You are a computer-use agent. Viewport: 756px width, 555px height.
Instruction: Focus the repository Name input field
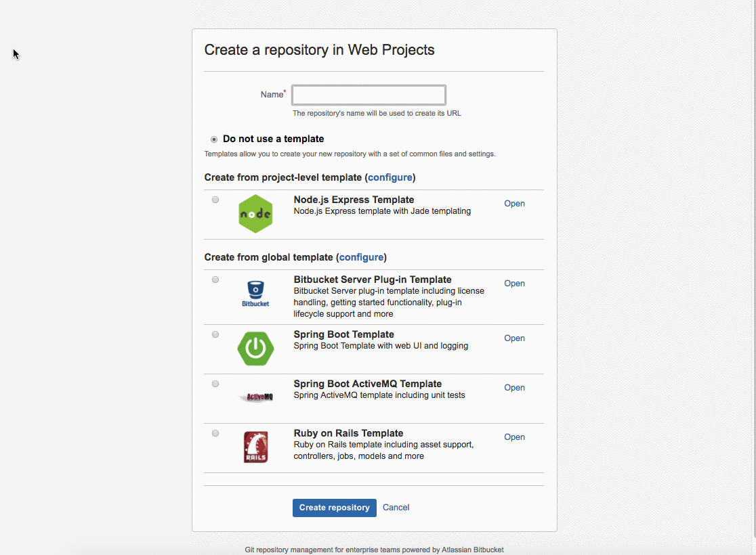pos(369,95)
